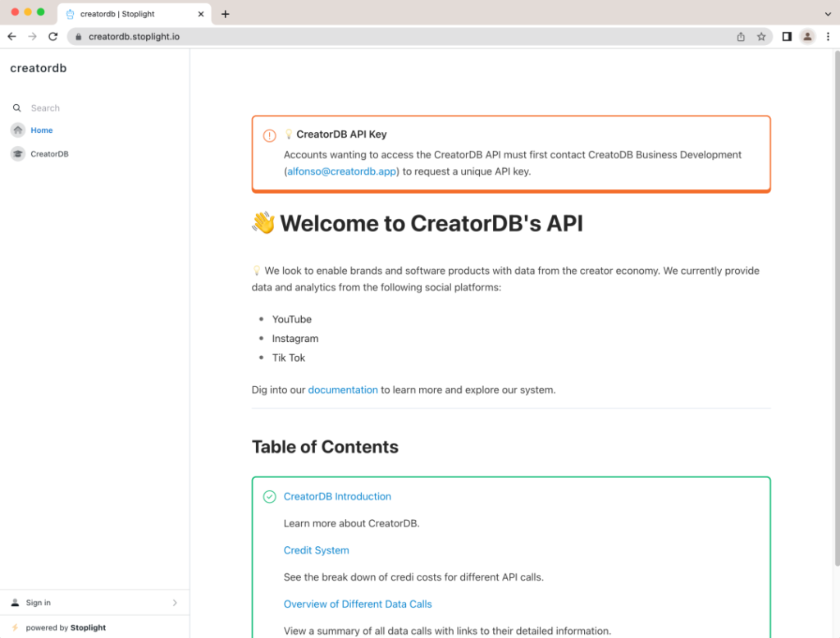Click the Sign in user icon
Screen dimensions: 840x638
click(15, 603)
